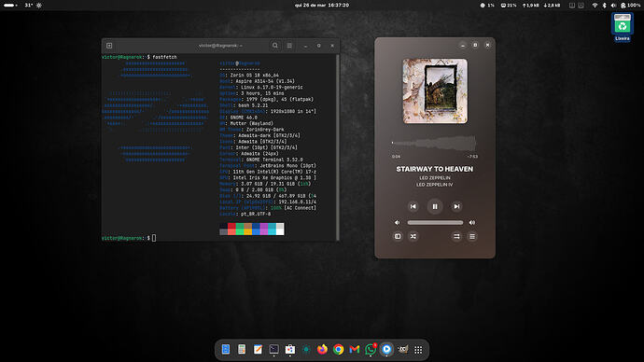Pause Stairway to Heaven playback
644x362 pixels.
click(435, 206)
